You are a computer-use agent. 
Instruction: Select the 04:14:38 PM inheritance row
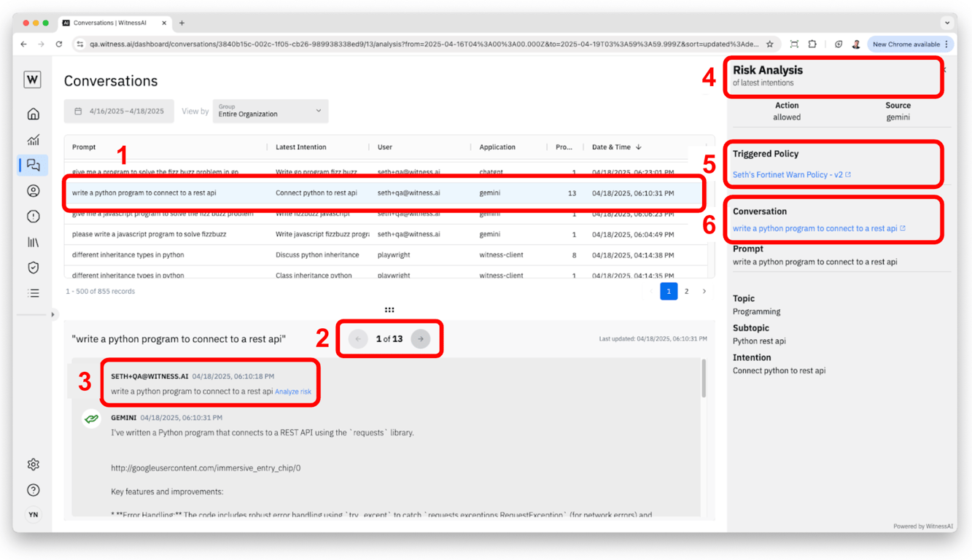pos(385,255)
